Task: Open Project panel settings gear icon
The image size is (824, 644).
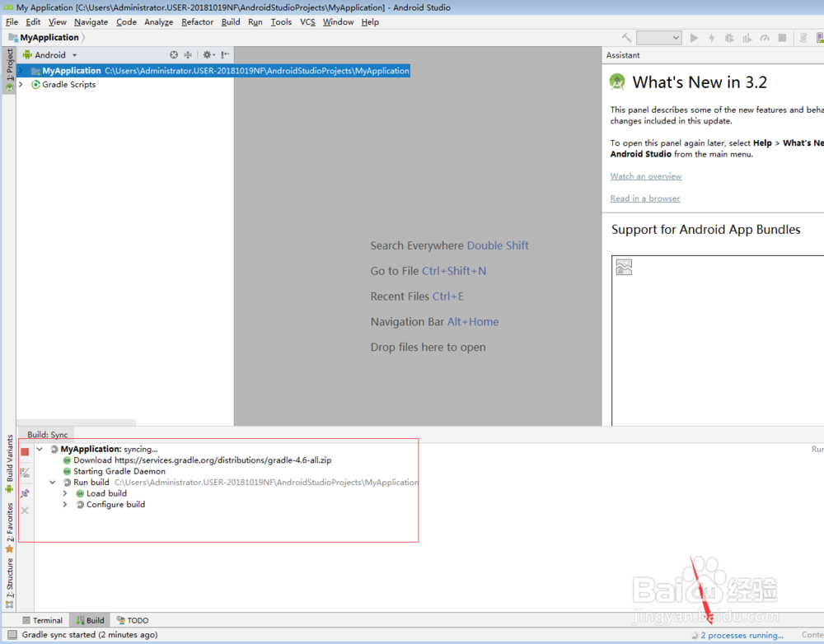Action: coord(208,54)
